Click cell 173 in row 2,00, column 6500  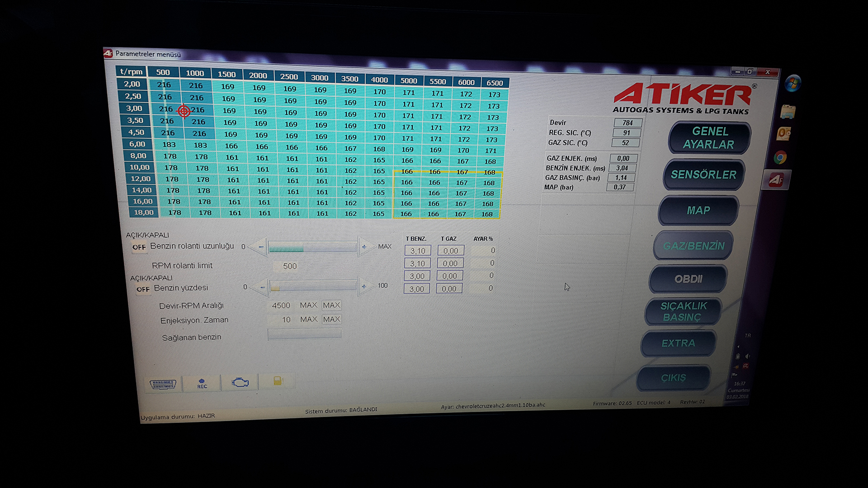click(x=494, y=94)
